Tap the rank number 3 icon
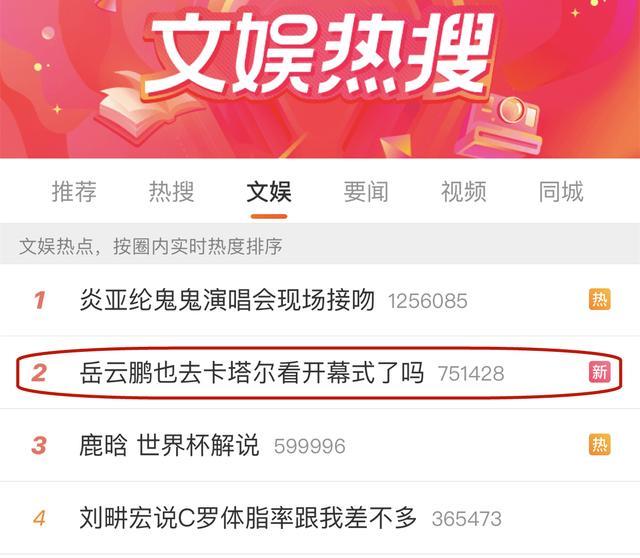 coord(39,445)
